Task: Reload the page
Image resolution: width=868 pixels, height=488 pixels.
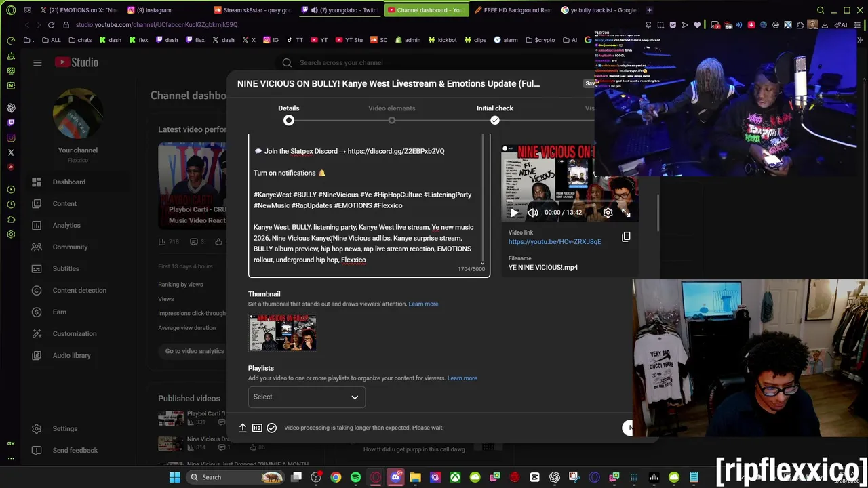Action: click(51, 25)
